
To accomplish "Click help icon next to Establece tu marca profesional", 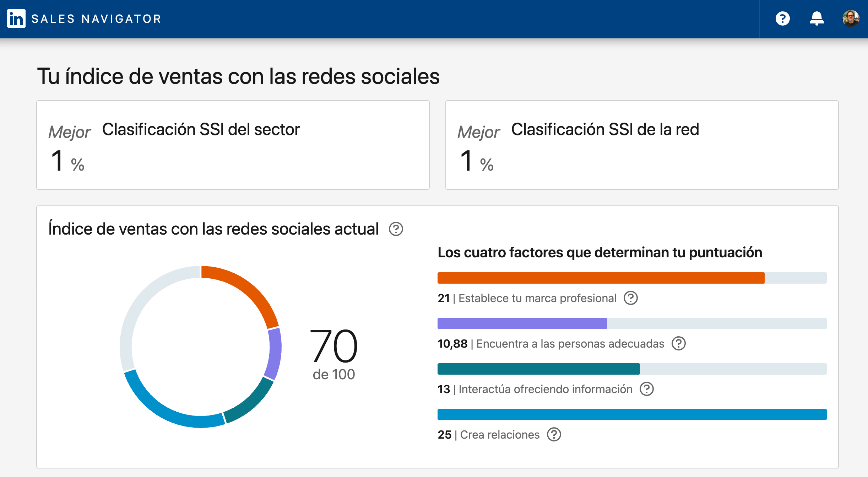I will point(631,298).
